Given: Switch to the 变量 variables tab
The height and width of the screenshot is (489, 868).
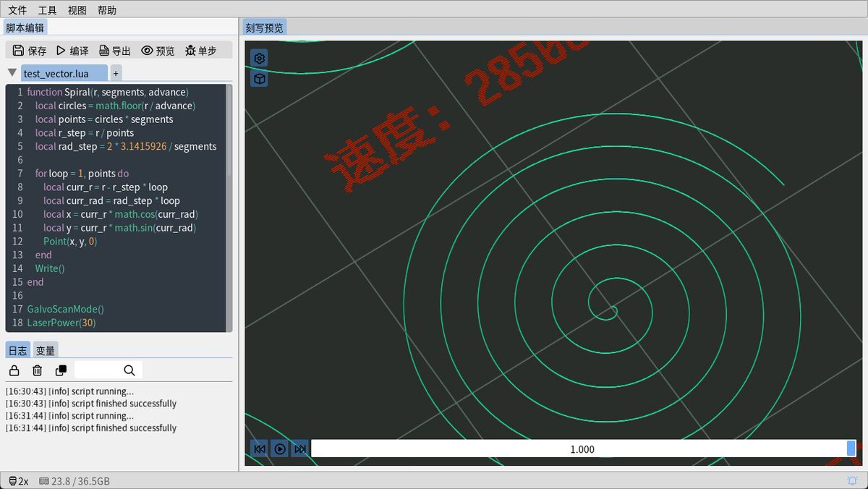Looking at the screenshot, I should point(45,350).
